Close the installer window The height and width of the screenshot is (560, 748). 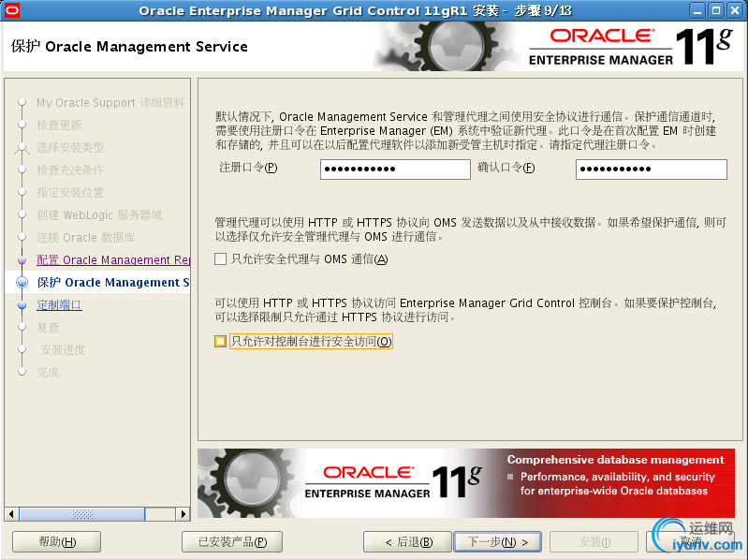tap(735, 10)
